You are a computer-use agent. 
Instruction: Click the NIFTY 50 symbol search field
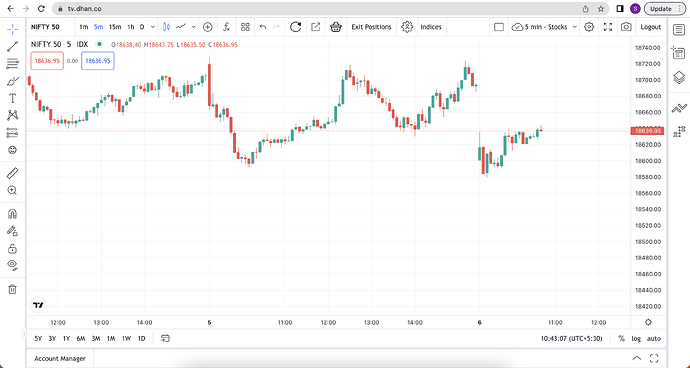point(50,27)
